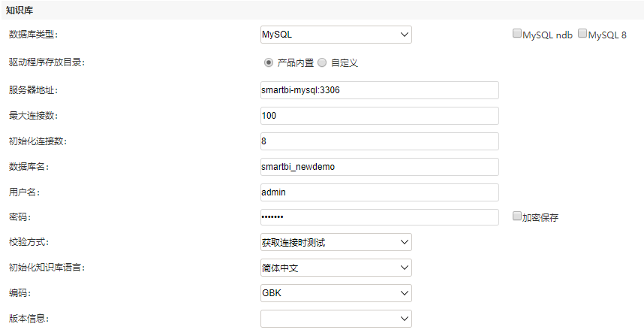Select the 自定义 radio button
Screen dimensions: 644x333
click(322, 62)
